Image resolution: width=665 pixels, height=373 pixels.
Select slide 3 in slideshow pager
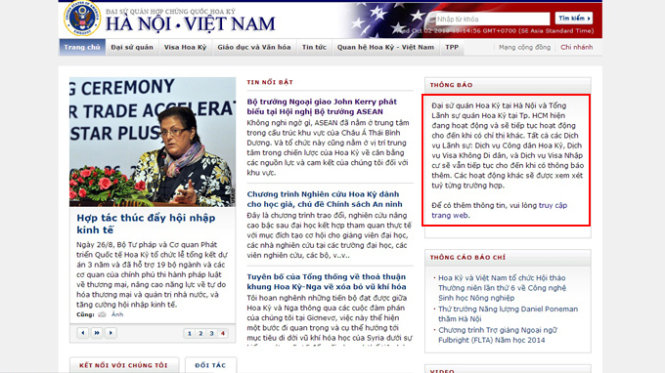[x=212, y=333]
